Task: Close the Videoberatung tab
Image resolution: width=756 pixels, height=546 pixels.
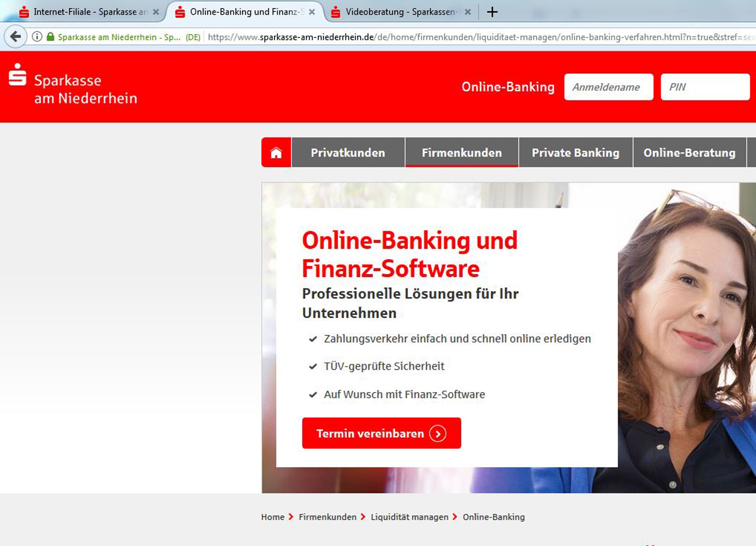Action: 468,12
